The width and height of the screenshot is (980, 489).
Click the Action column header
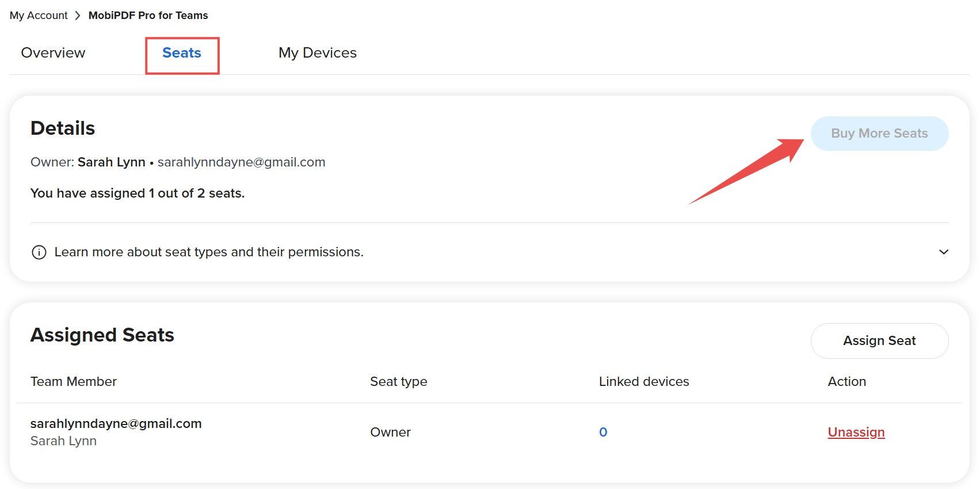[846, 381]
